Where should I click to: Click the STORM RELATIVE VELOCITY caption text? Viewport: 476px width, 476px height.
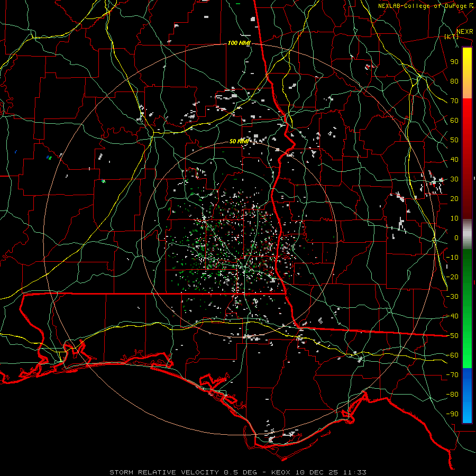click(x=164, y=472)
